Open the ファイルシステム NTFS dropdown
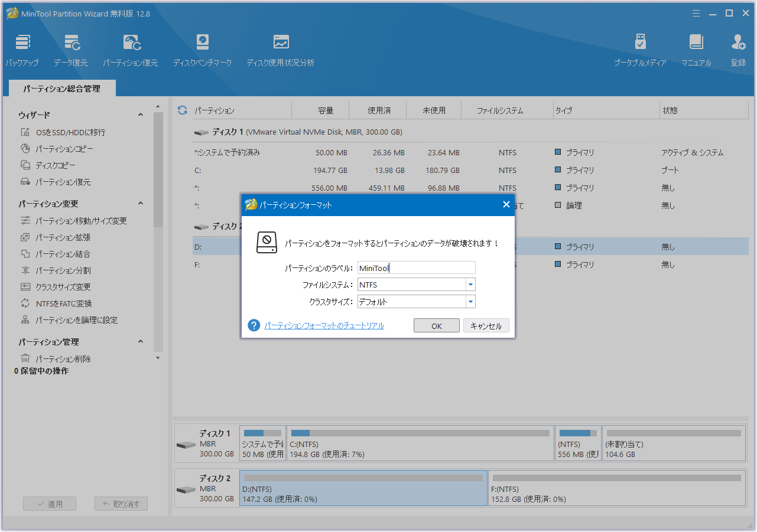Screen dimensions: 757x532 pyautogui.click(x=470, y=285)
